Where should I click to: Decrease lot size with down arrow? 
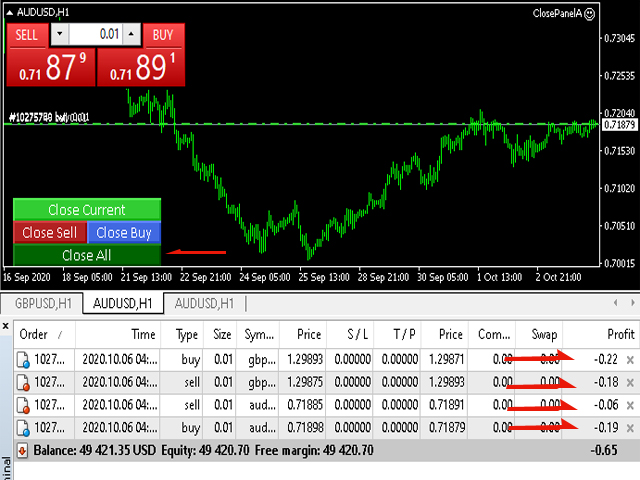point(60,34)
